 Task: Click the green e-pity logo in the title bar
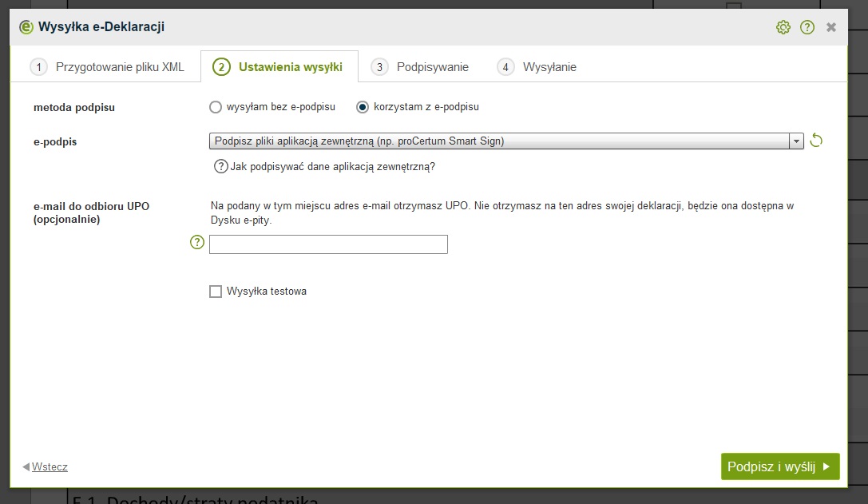26,28
